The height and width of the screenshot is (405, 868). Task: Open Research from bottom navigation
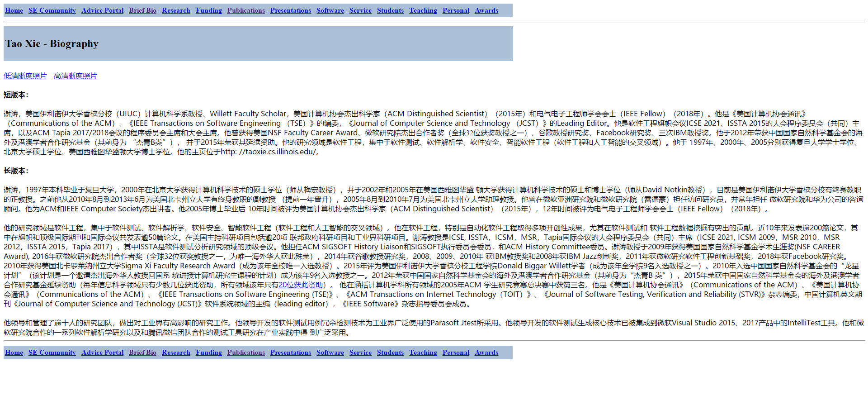176,353
